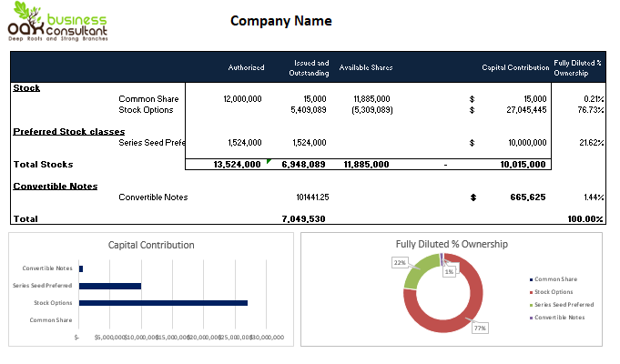Select the Fully Diluted % Ownership chart title
The image size is (620, 364).
tap(452, 244)
